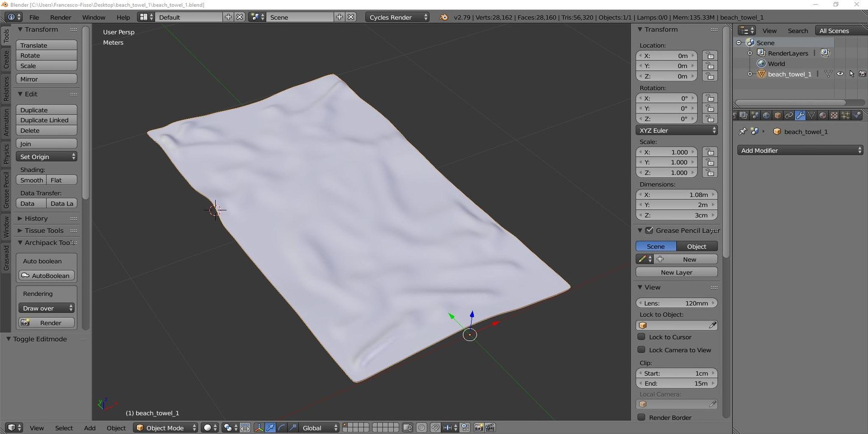Open the XYZ Euler rotation mode dropdown
Viewport: 868px width, 434px height.
677,130
